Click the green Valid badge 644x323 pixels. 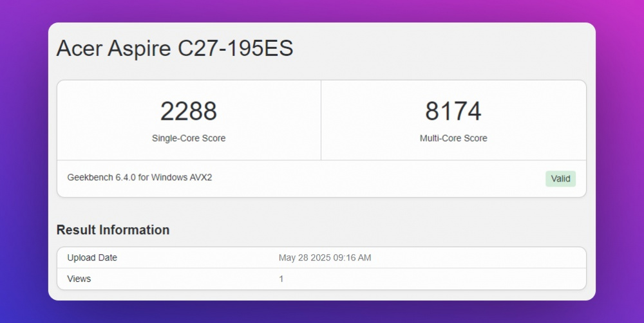560,179
